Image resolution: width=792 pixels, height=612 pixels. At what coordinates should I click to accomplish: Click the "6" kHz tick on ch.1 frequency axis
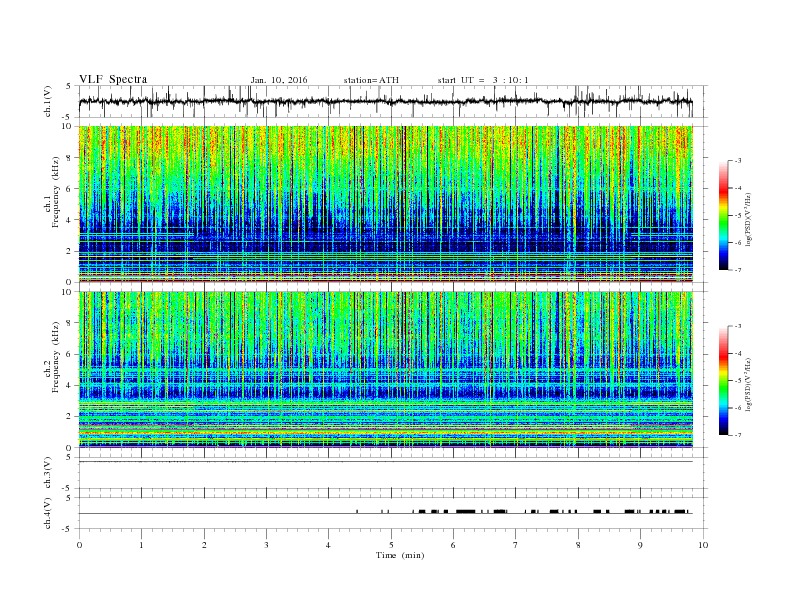pos(70,189)
